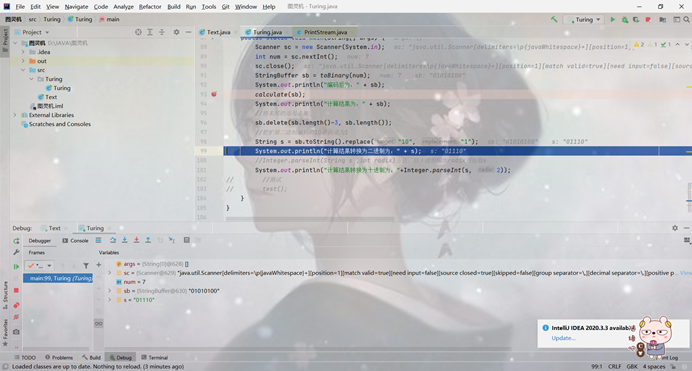Expand sb StringBuffer variable
This screenshot has width=692, height=371.
coord(110,291)
